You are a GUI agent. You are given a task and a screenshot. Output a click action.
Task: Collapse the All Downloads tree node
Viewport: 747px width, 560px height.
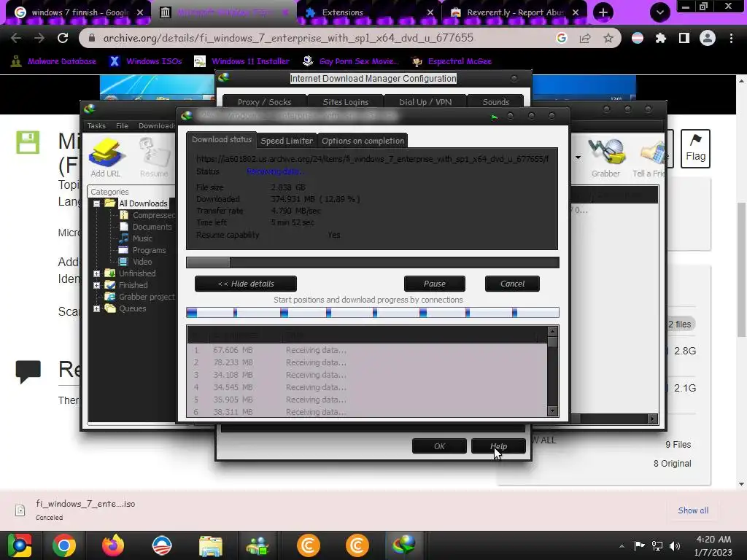tap(97, 203)
